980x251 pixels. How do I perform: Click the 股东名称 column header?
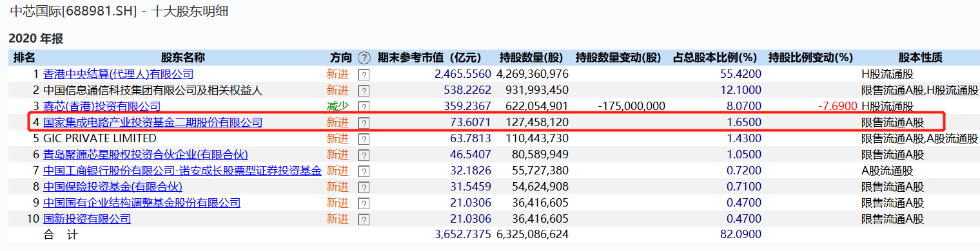[182, 58]
